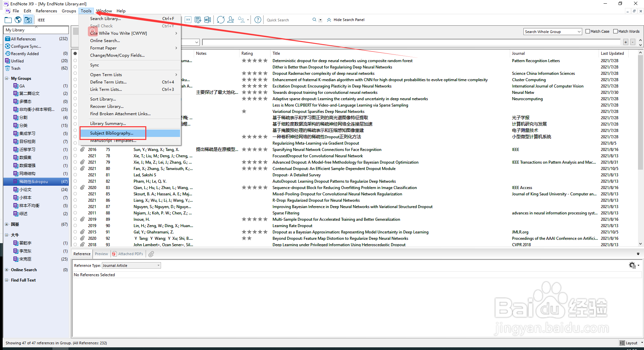This screenshot has width=644, height=350.
Task: Toggle read status circle for Gal, Y. row
Action: [75, 232]
